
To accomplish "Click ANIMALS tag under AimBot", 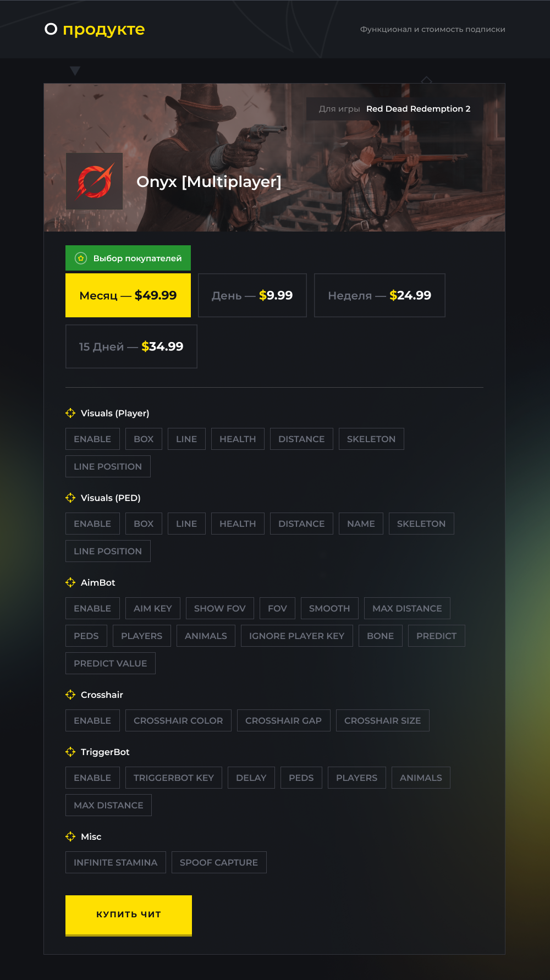I will pos(206,636).
